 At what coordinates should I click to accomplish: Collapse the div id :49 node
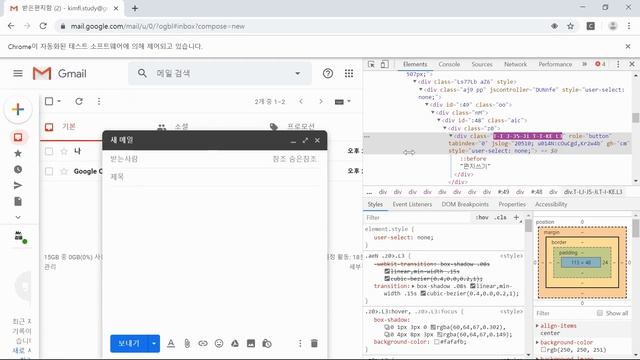(427, 105)
